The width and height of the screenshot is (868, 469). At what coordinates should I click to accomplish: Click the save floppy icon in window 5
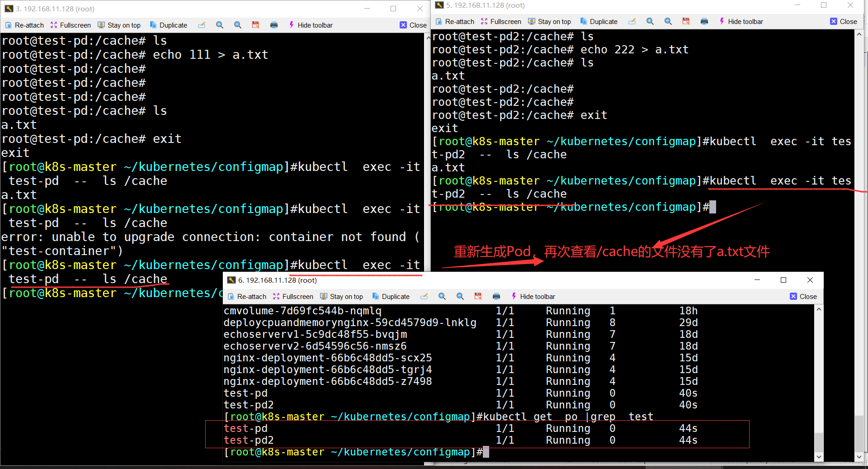pos(686,22)
